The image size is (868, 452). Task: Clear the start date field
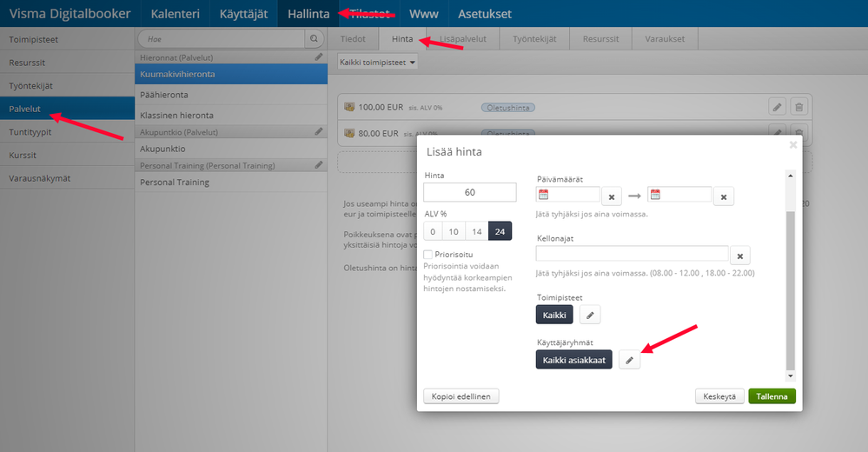(x=612, y=196)
